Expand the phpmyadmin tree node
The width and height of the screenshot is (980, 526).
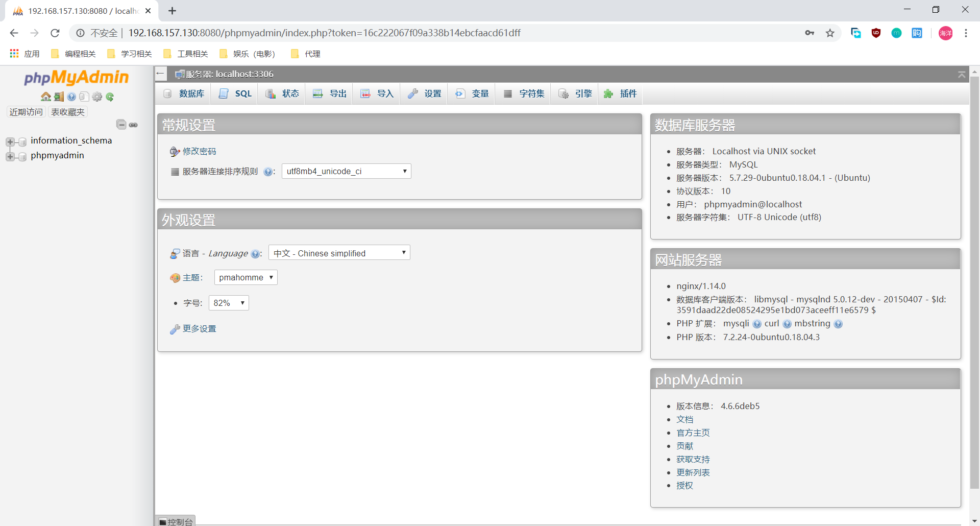point(10,156)
